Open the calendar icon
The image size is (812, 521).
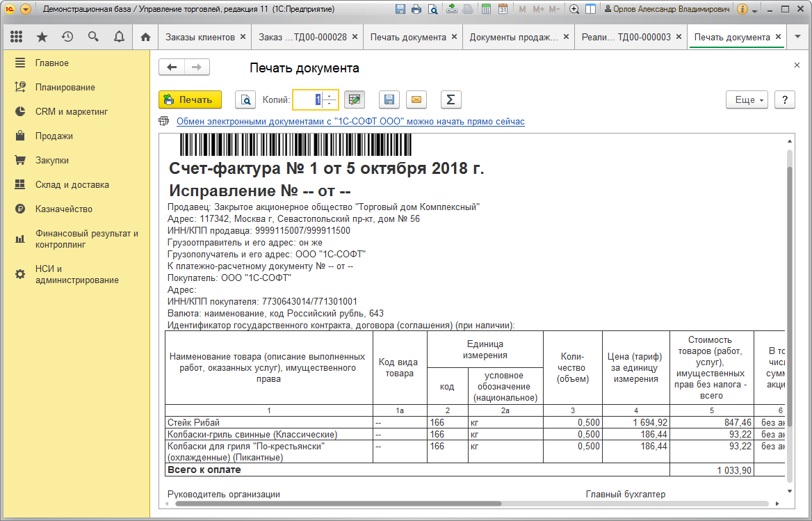pyautogui.click(x=503, y=9)
